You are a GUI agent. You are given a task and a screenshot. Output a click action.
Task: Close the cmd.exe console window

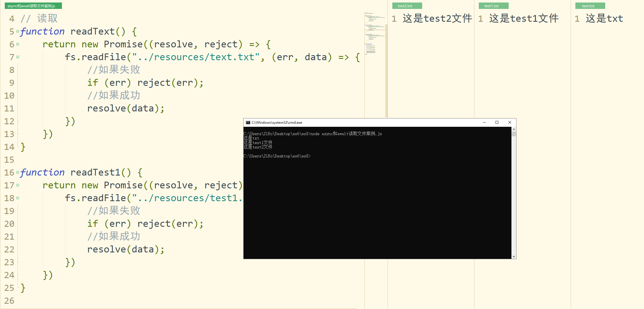510,123
